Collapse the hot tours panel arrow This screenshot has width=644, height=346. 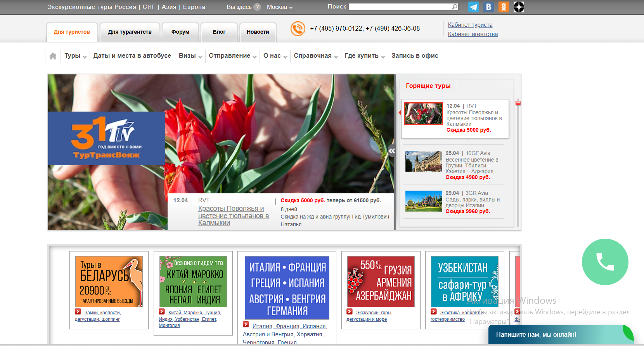click(x=392, y=151)
